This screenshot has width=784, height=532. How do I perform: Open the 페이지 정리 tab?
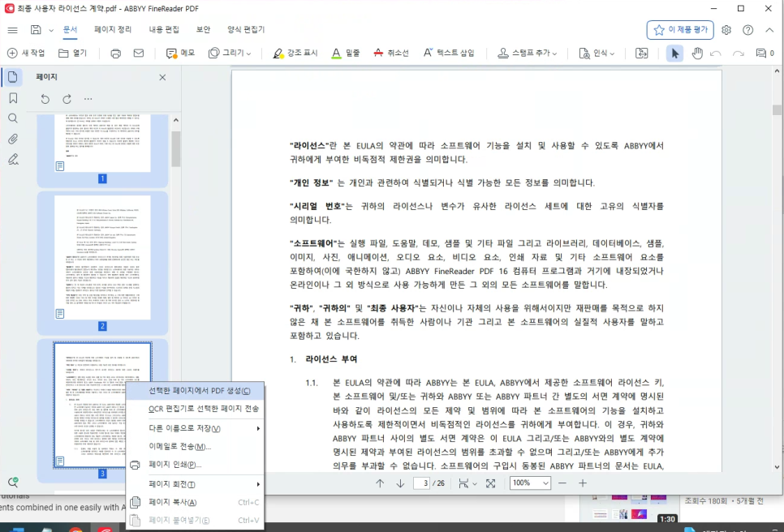(113, 29)
